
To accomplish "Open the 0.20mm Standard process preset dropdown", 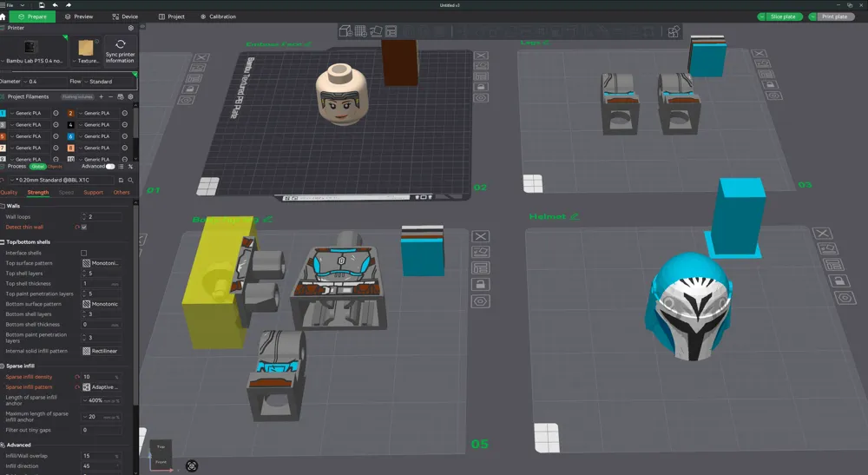I will click(61, 180).
